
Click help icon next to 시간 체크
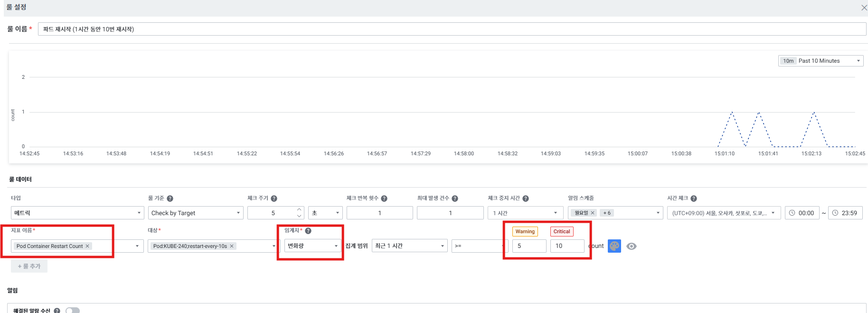coord(694,199)
